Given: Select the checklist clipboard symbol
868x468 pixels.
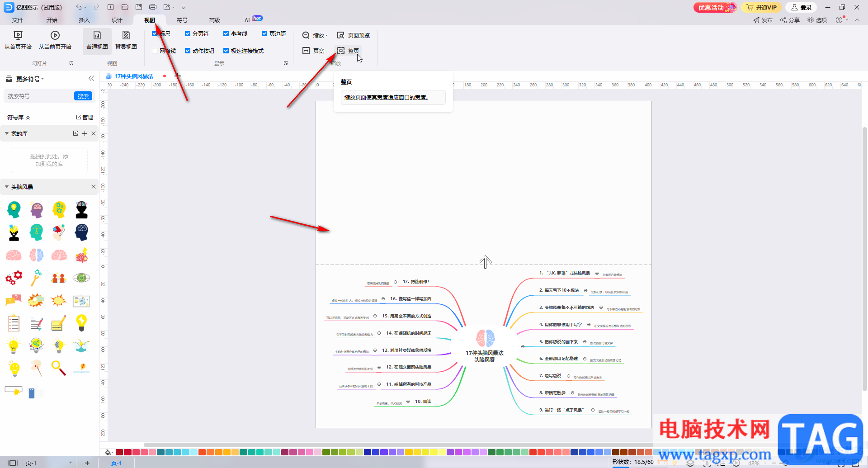Looking at the screenshot, I should [x=14, y=323].
